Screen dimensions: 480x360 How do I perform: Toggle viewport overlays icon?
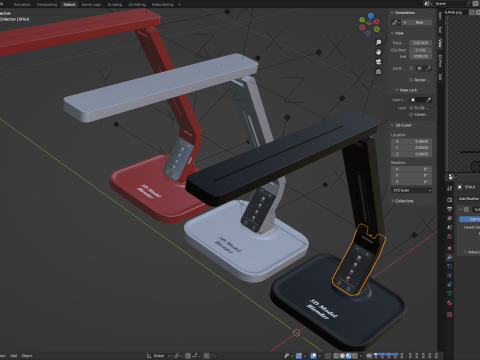click(314, 356)
